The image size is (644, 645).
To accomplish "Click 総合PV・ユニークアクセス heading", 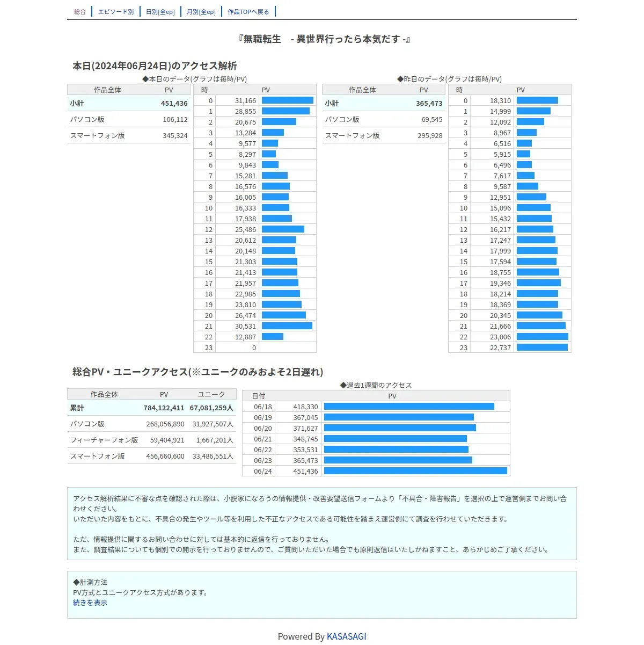I will click(x=198, y=372).
